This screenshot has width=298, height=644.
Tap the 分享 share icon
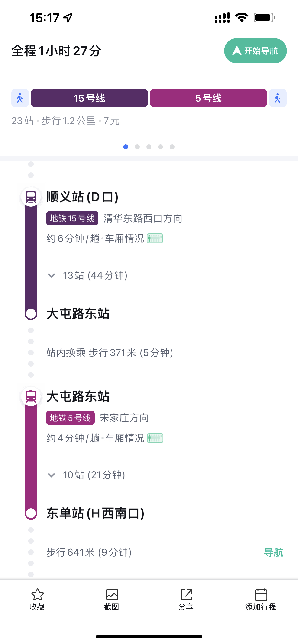186,595
